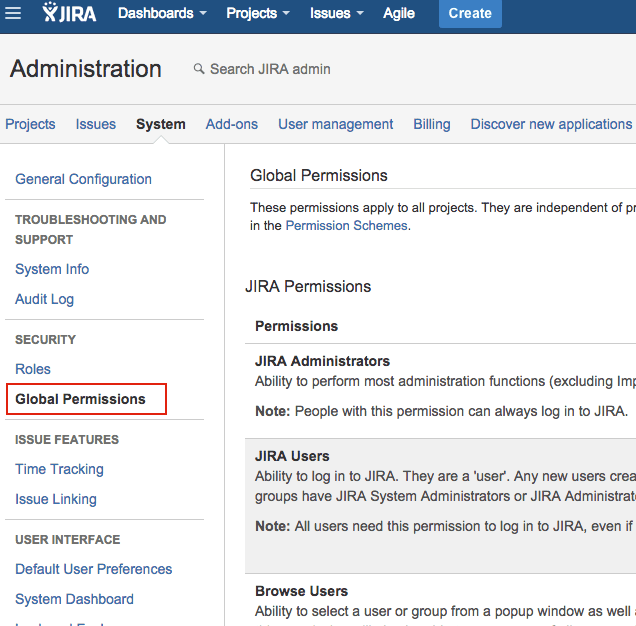Switch to the Projects admin tab
The image size is (636, 626).
tap(30, 124)
